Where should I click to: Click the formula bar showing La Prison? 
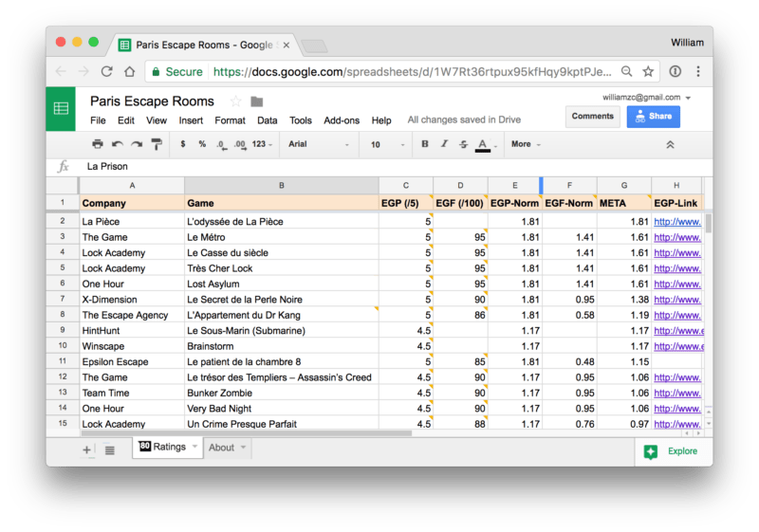[x=397, y=166]
